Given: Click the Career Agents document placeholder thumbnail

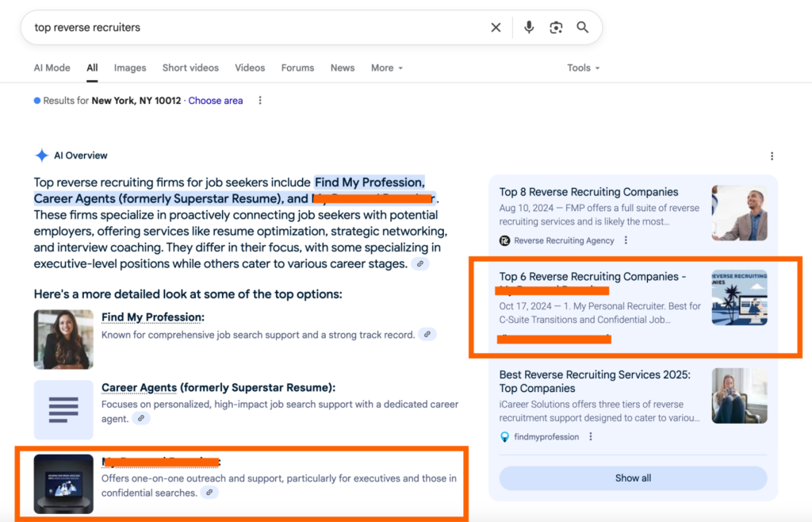Looking at the screenshot, I should point(63,409).
